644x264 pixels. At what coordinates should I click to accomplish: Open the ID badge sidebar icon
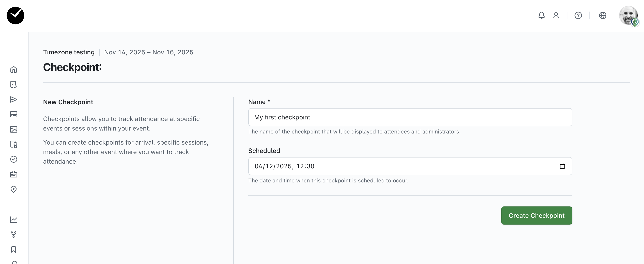click(x=14, y=174)
